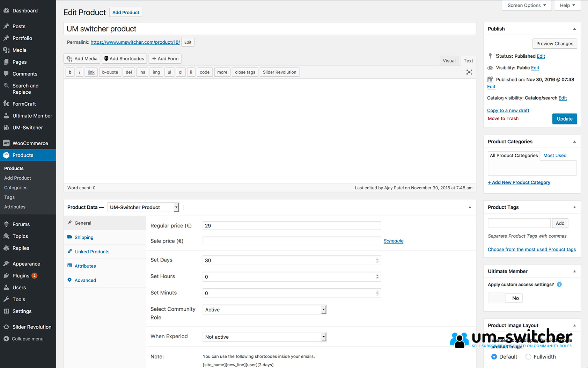
Task: Open the When Experiod dropdown
Action: point(264,337)
